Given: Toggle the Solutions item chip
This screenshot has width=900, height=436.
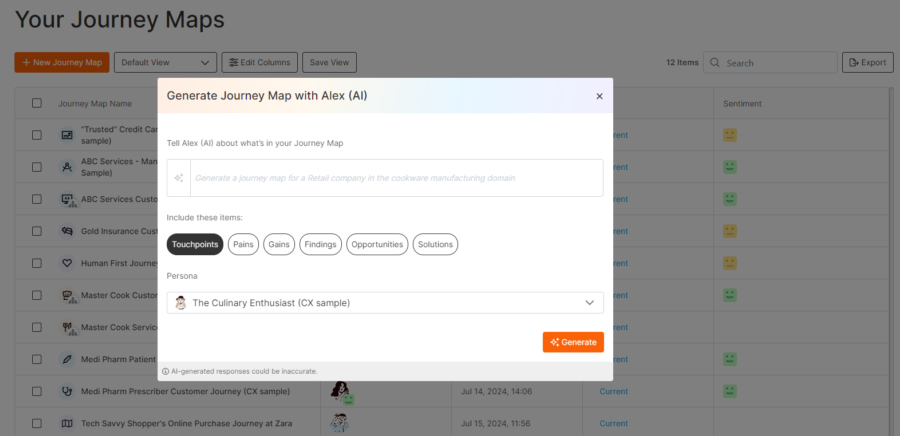Looking at the screenshot, I should pos(435,244).
